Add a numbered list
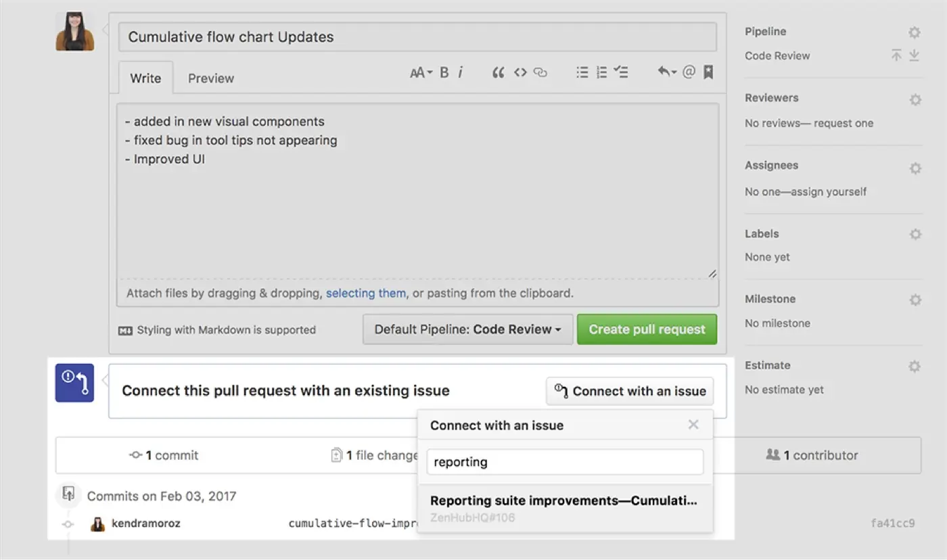Viewport: 947px width, 560px height. click(x=601, y=72)
